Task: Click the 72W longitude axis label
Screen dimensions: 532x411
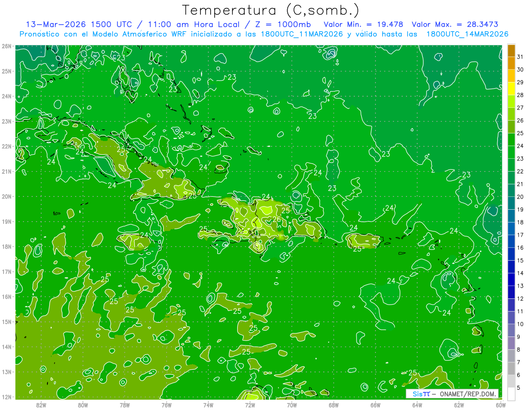Action: 250,405
